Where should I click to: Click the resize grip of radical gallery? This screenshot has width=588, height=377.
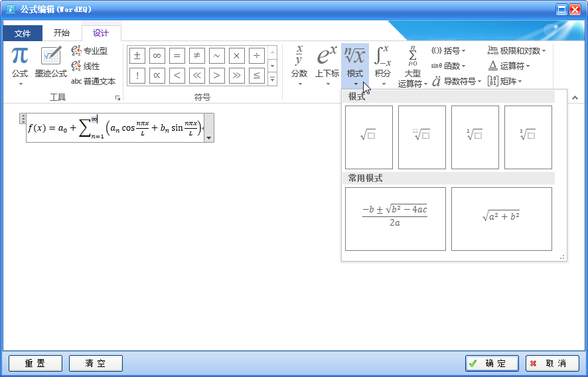click(562, 257)
